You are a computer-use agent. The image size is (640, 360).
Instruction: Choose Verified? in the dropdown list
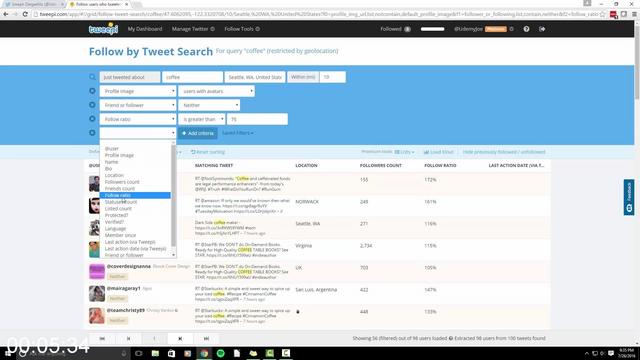click(x=114, y=222)
